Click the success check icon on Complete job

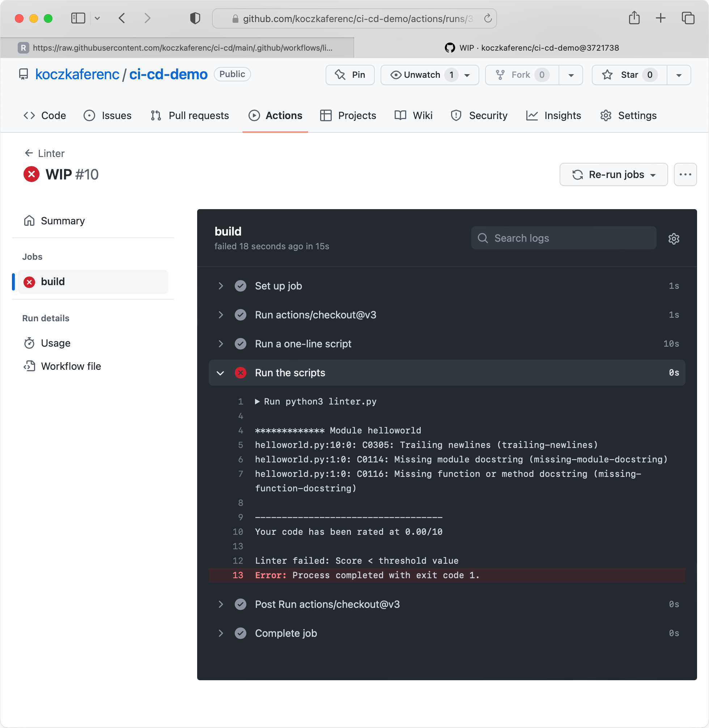tap(241, 633)
